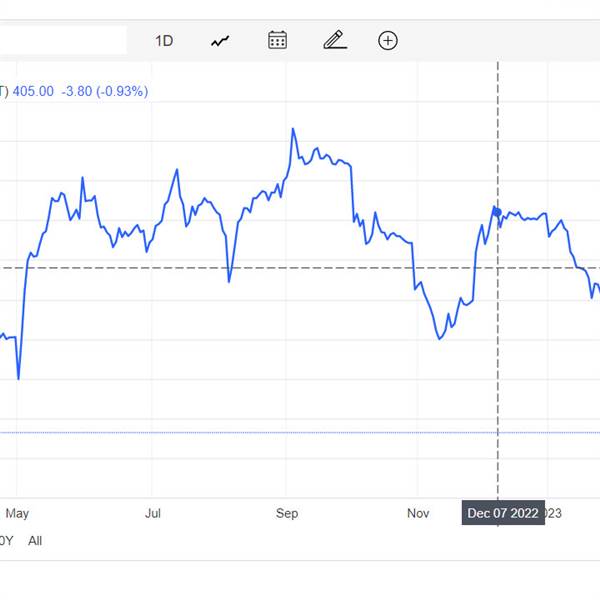The width and height of the screenshot is (600, 600).
Task: Select the 10Y time range
Action: point(7,541)
